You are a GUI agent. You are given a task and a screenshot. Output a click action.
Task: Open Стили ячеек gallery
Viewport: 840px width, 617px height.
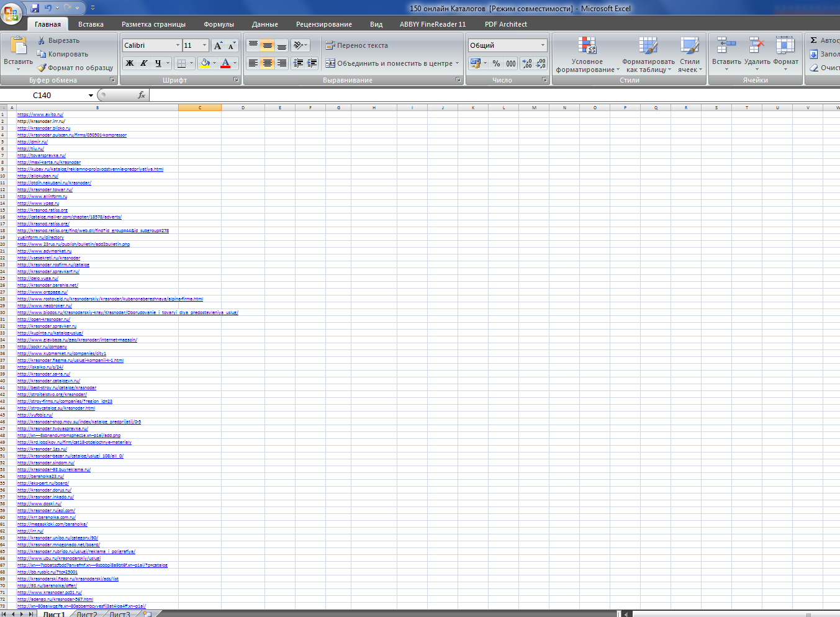(x=690, y=55)
